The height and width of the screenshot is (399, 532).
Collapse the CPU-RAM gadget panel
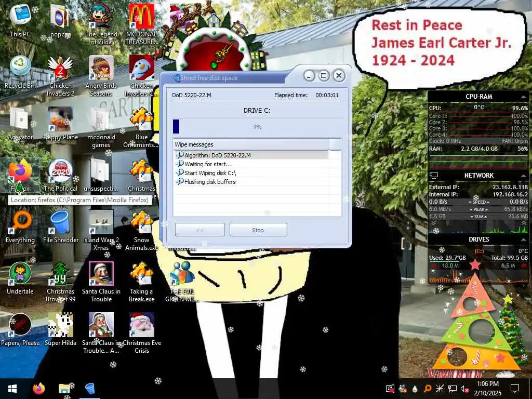523,97
